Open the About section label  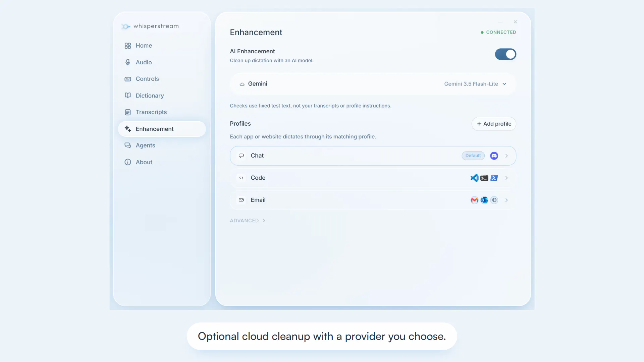144,162
